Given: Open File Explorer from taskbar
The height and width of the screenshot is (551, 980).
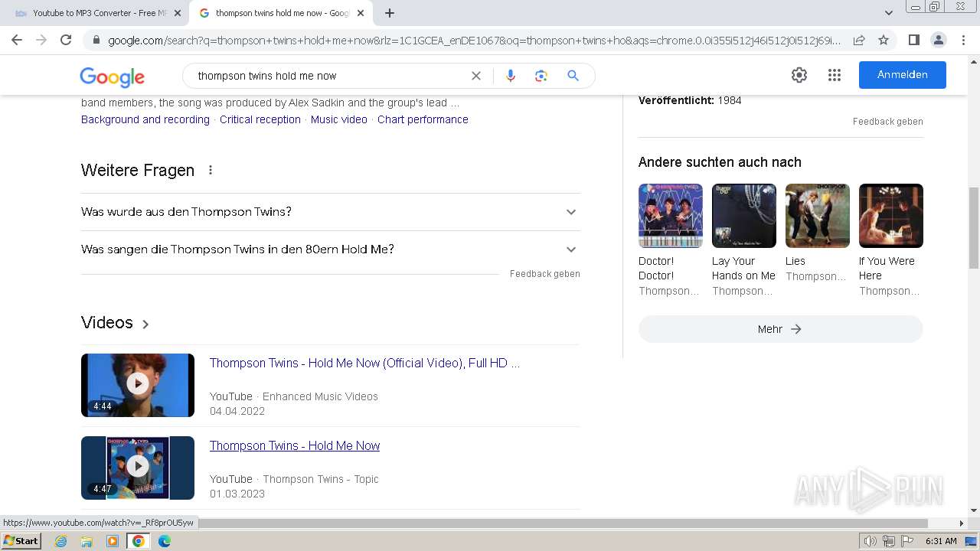Looking at the screenshot, I should 87,541.
